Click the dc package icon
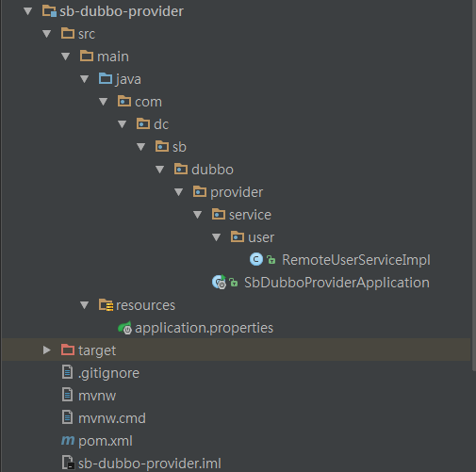The width and height of the screenshot is (476, 472). pyautogui.click(x=143, y=123)
